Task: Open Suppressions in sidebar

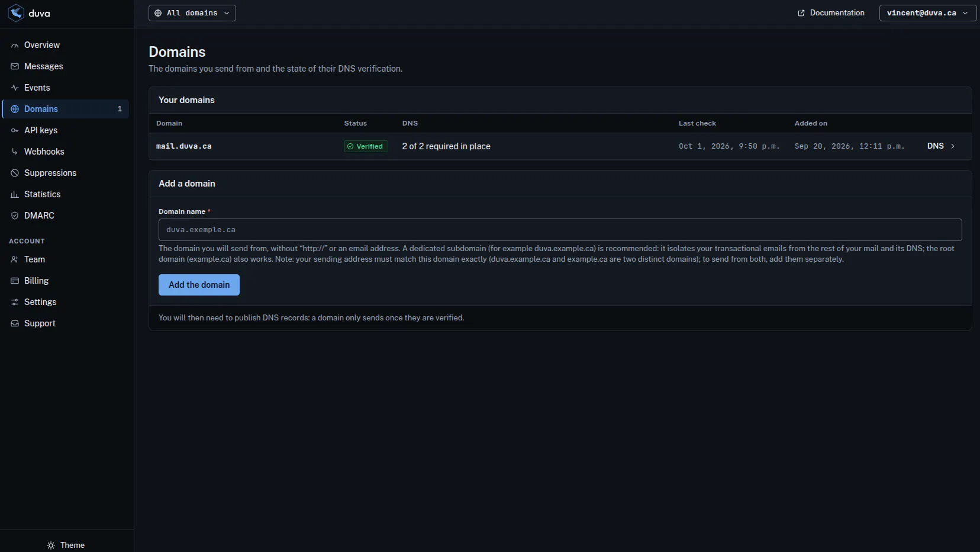Action: pos(66,173)
